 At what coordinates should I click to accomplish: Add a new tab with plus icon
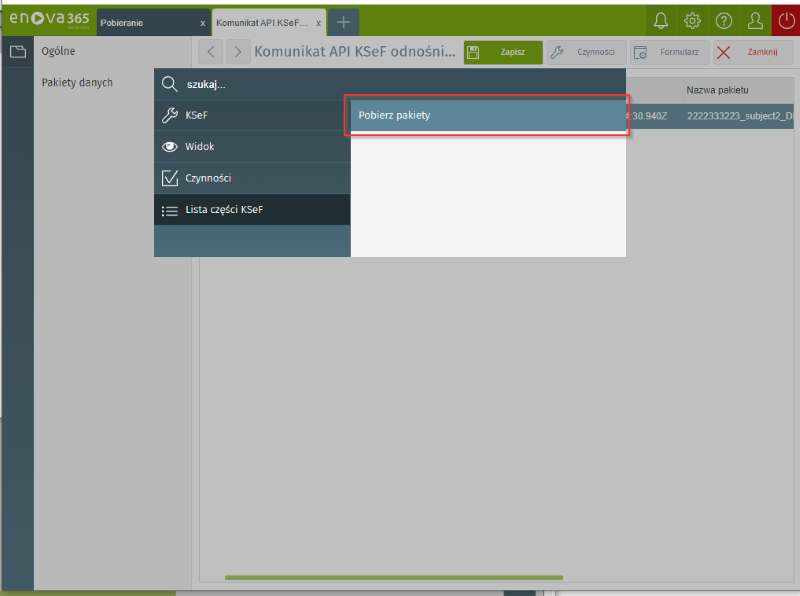(343, 22)
